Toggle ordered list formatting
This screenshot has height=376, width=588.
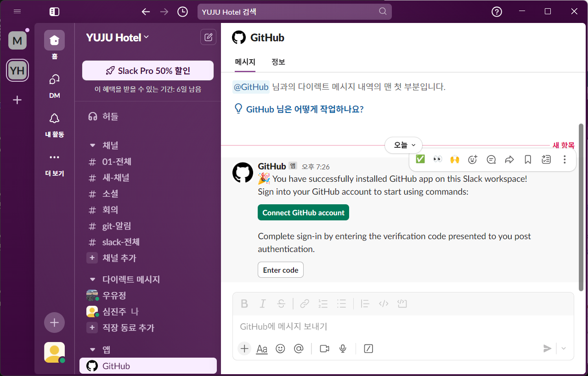[323, 303]
